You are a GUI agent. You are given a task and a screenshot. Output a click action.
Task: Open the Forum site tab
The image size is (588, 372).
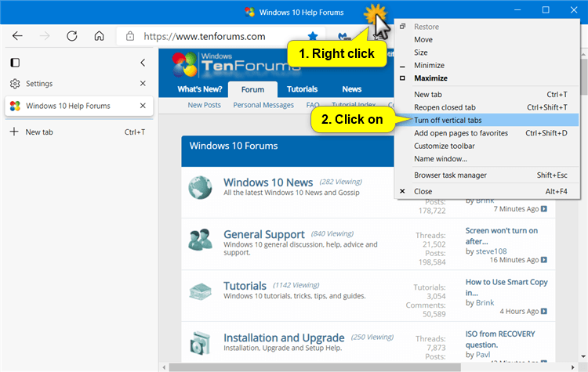point(252,89)
